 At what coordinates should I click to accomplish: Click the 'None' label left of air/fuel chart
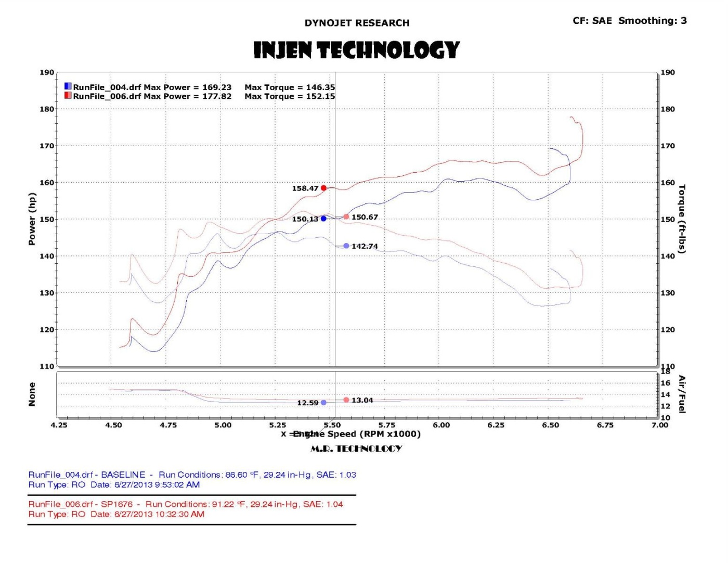(x=32, y=394)
